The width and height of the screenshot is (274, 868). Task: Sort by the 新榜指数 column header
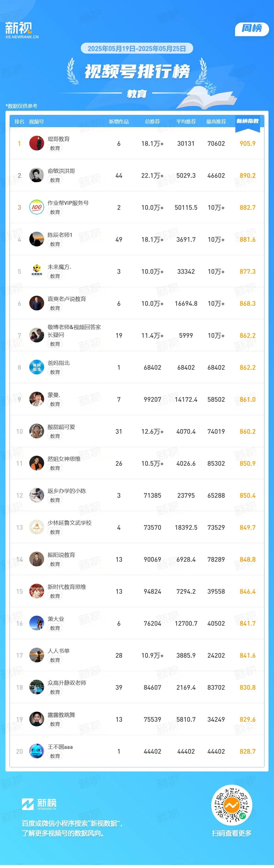coord(247,121)
